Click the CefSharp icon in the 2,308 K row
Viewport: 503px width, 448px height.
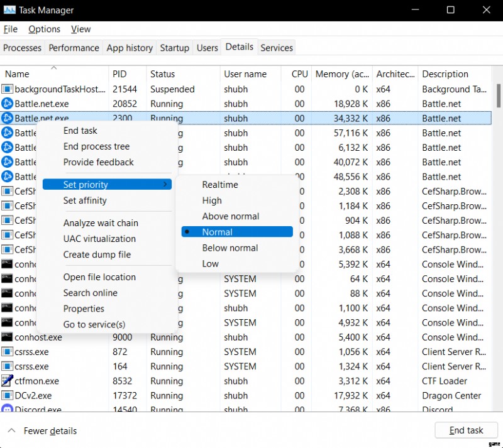[7, 191]
